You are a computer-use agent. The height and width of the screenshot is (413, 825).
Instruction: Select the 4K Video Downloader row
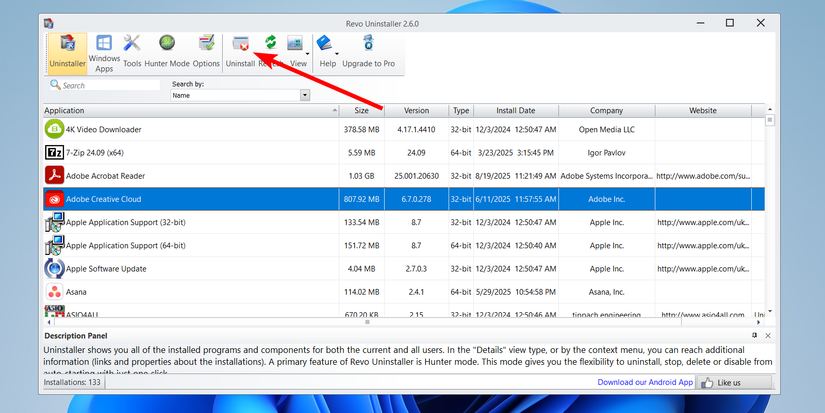tap(404, 129)
